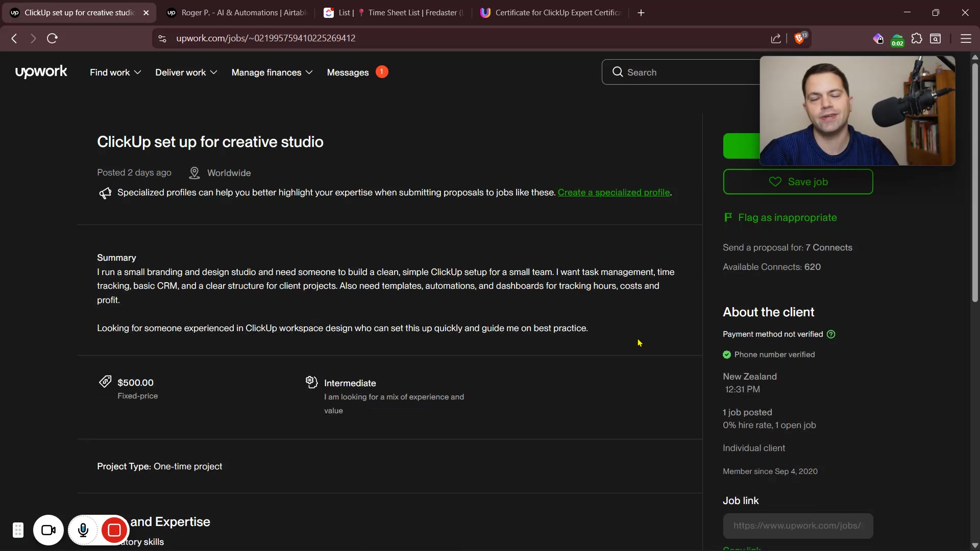Switch to the ClickUp Expert Certificate tab

point(551,13)
